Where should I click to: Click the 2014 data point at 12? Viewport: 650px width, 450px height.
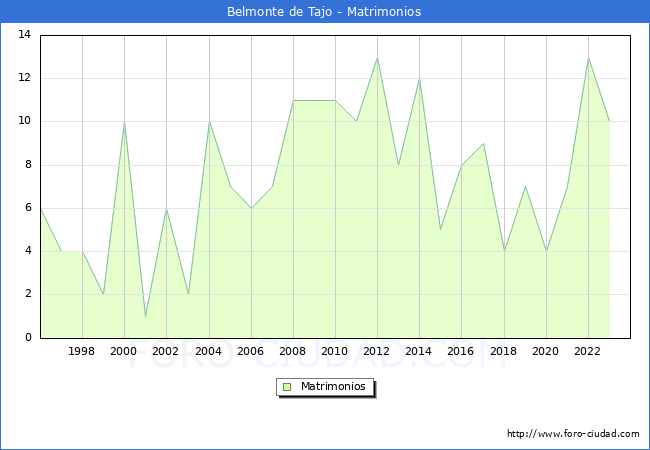[420, 79]
